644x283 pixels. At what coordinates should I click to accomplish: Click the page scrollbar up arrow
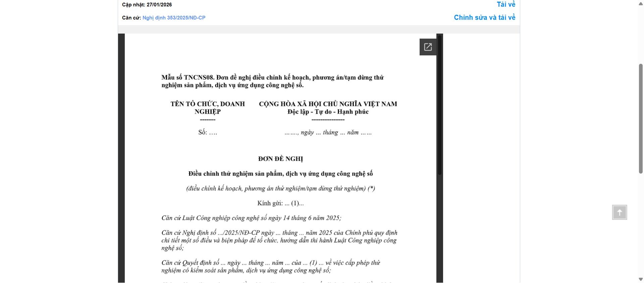click(x=641, y=3)
